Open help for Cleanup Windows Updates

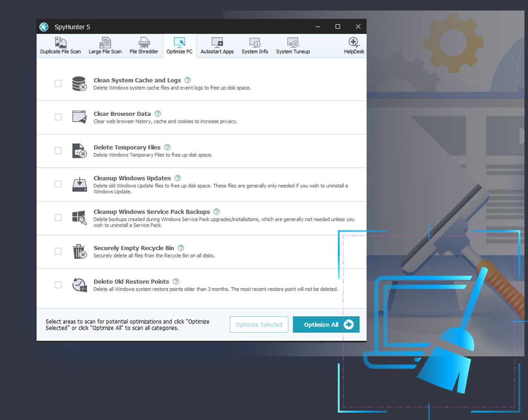[x=177, y=178]
